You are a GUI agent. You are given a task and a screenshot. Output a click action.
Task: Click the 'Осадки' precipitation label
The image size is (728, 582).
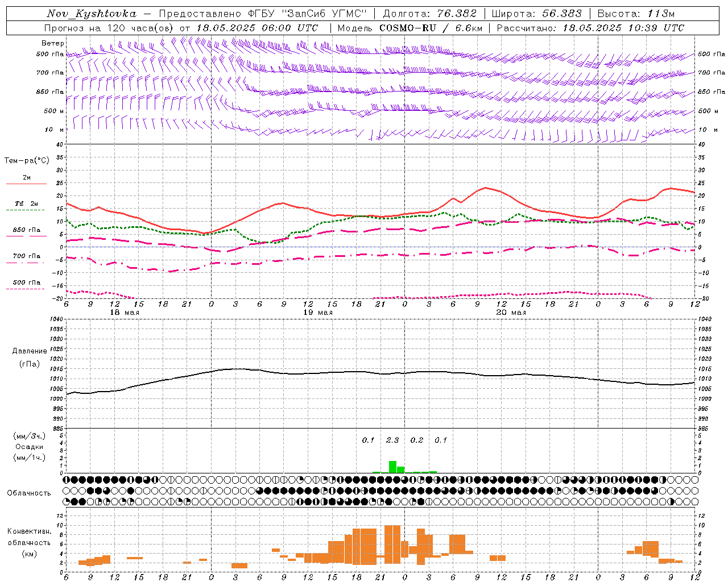pyautogui.click(x=30, y=447)
